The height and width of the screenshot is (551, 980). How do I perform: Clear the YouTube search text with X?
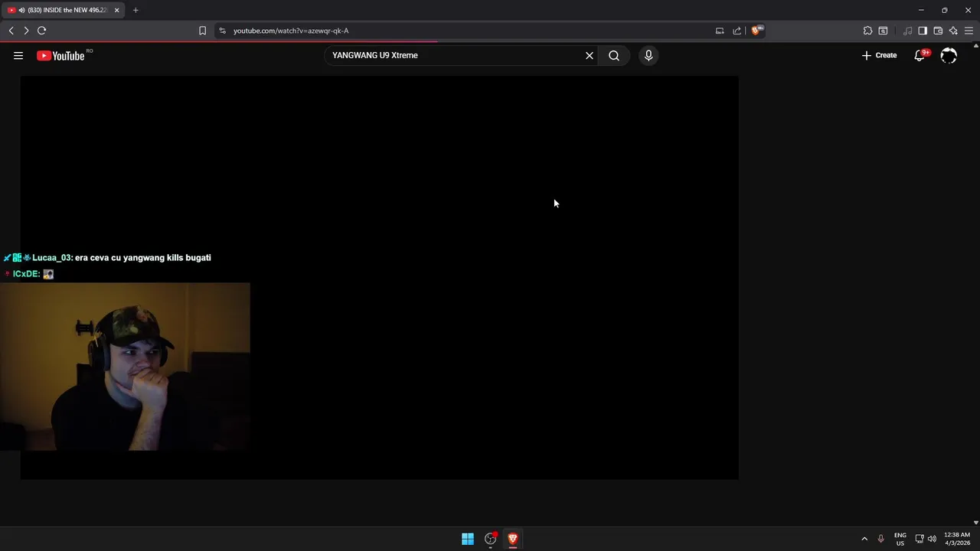[x=590, y=55]
